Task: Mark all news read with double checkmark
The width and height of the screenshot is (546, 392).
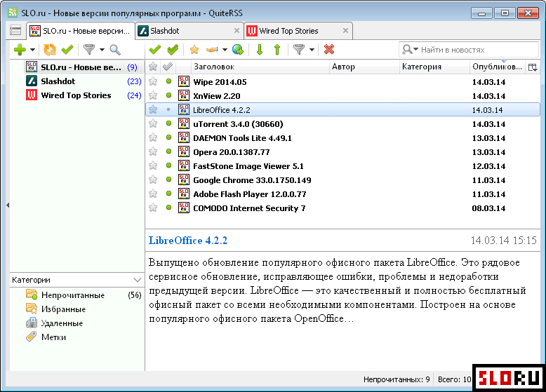Action: 173,50
